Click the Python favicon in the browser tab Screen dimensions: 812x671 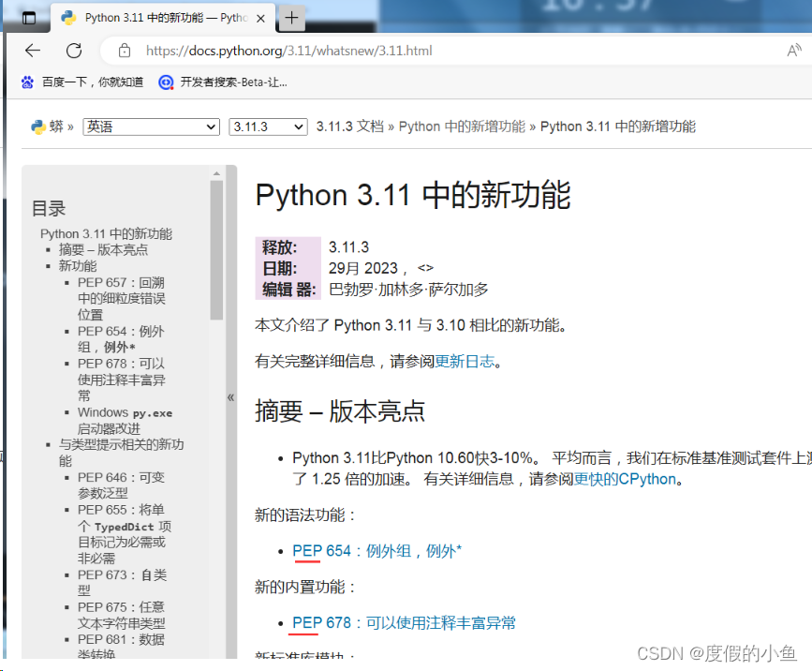68,17
